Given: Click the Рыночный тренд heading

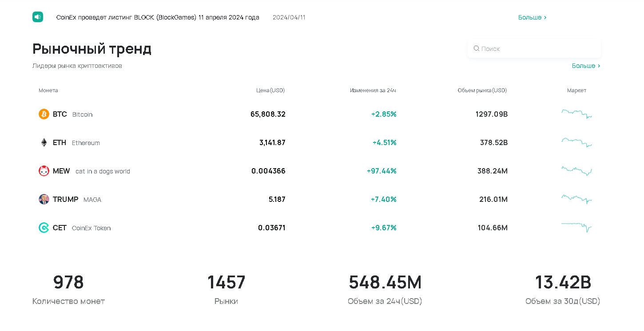Looking at the screenshot, I should tap(92, 48).
